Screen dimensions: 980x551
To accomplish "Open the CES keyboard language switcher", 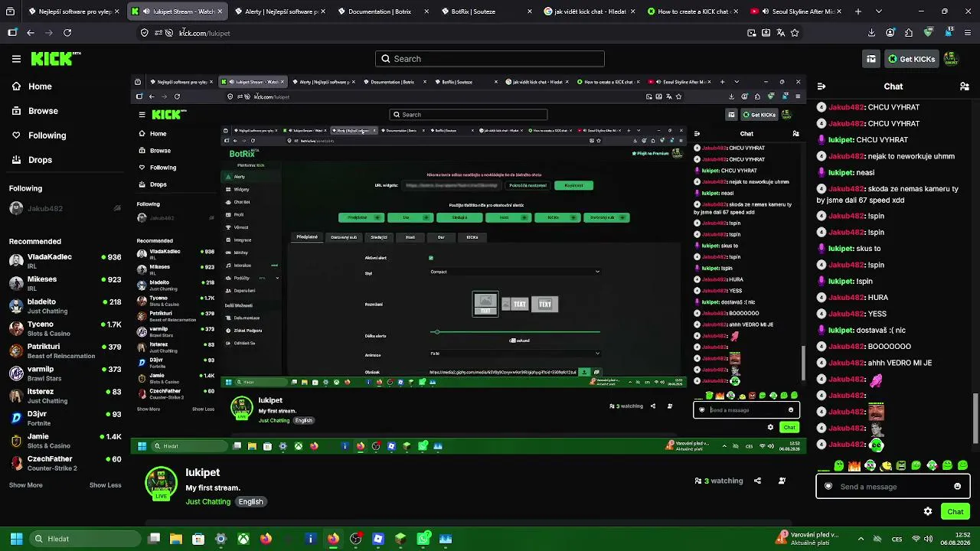I will click(897, 539).
